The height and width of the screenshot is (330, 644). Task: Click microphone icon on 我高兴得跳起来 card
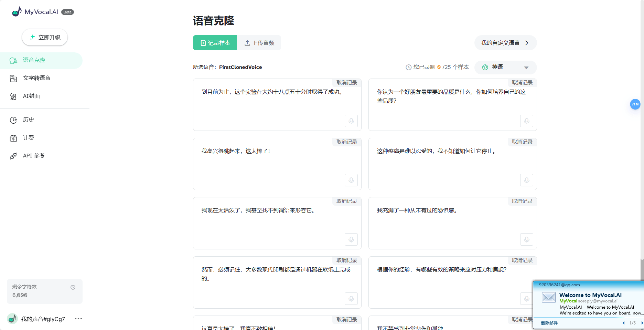[351, 180]
